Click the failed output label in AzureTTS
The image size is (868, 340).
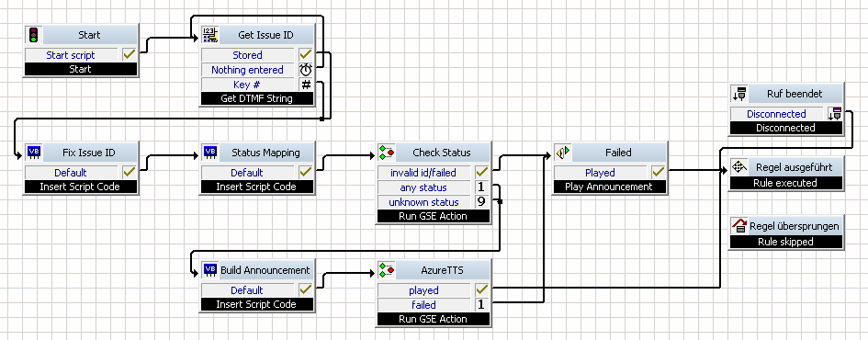click(x=423, y=304)
